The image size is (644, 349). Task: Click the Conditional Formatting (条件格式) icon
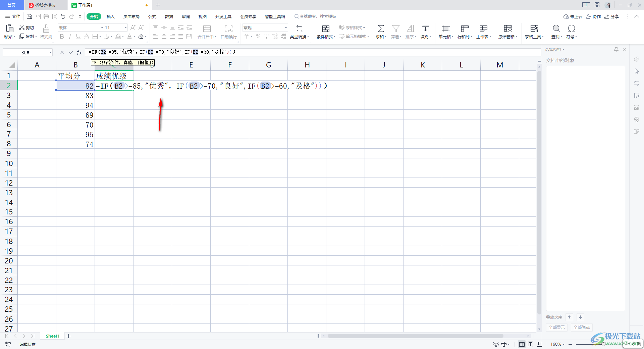click(326, 29)
